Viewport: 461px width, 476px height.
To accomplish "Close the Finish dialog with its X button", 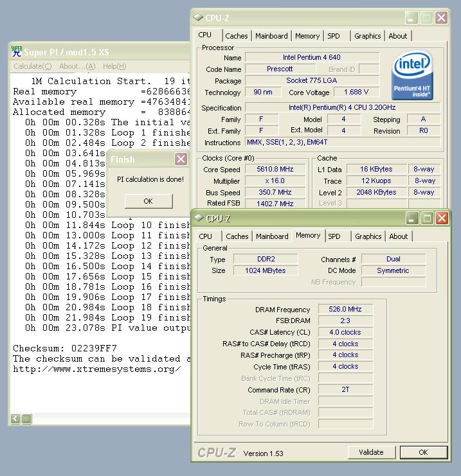I will click(181, 159).
